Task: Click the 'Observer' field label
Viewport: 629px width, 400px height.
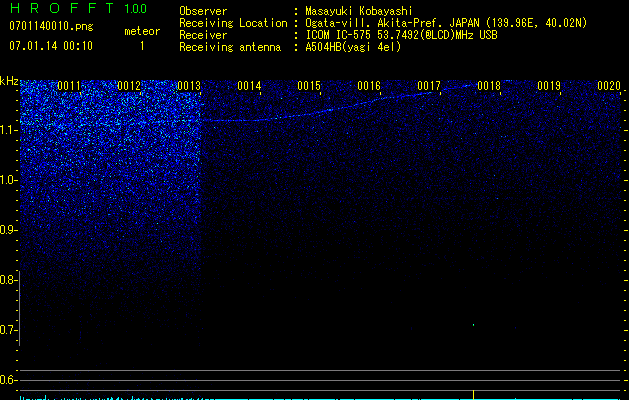Action: click(203, 11)
